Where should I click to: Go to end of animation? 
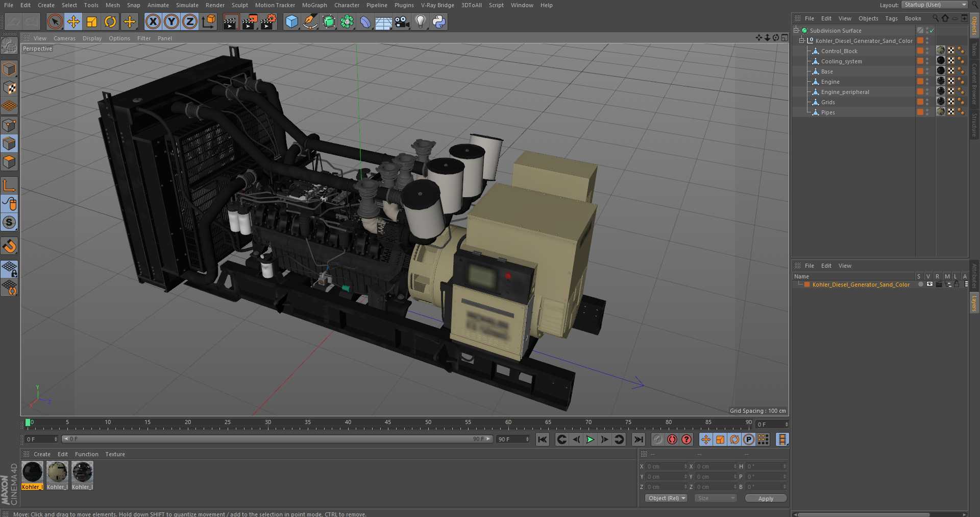(x=639, y=439)
